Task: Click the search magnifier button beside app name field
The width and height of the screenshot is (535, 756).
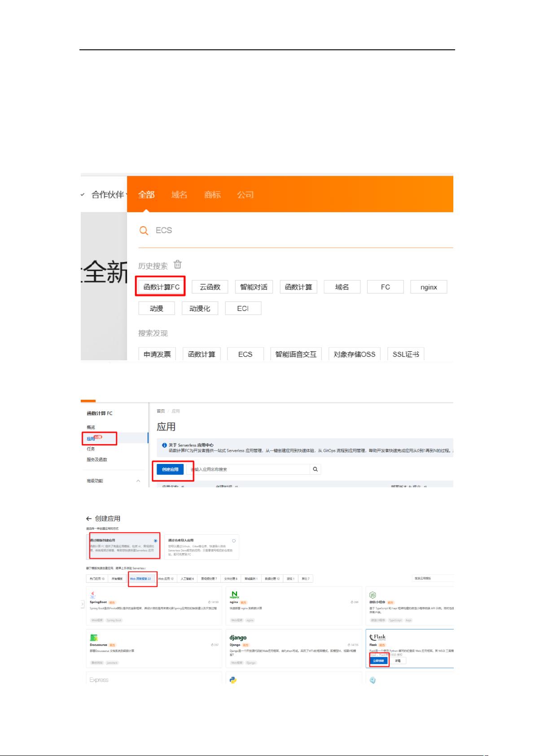Action: click(316, 469)
